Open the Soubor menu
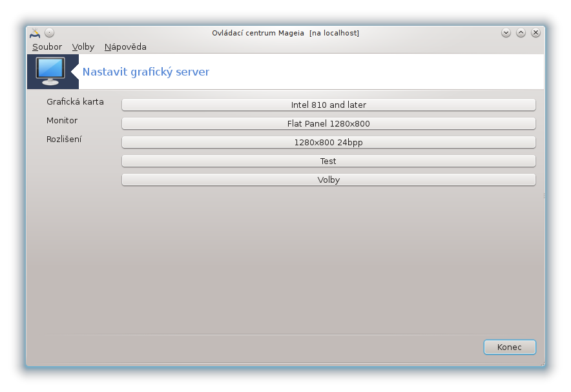The width and height of the screenshot is (571, 392). (47, 47)
